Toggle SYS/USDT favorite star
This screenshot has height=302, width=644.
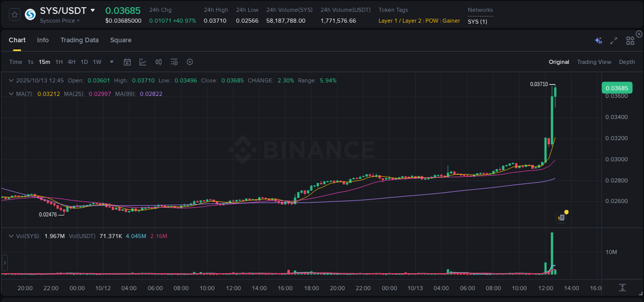pos(14,14)
